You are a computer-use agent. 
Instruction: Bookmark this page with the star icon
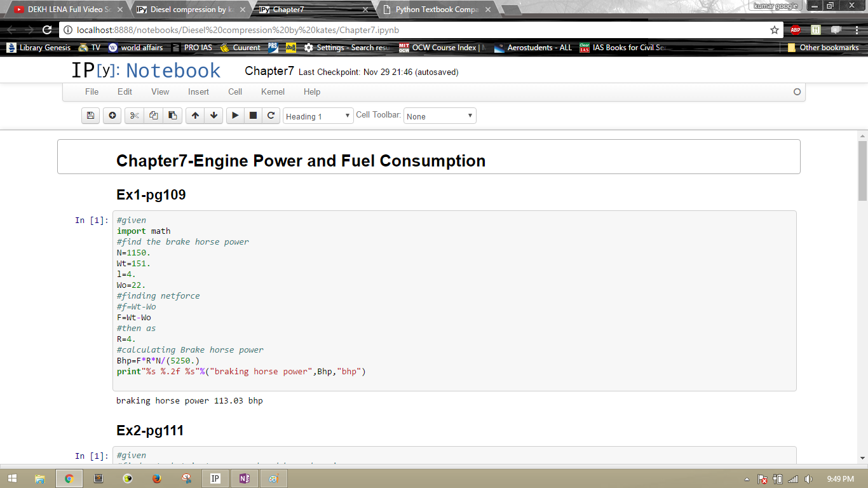(x=774, y=30)
